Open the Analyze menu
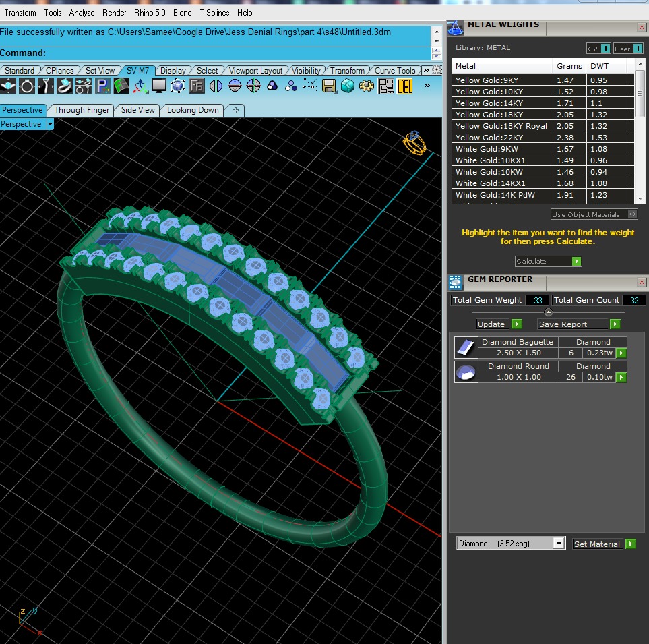Image resolution: width=649 pixels, height=644 pixels. [x=82, y=13]
